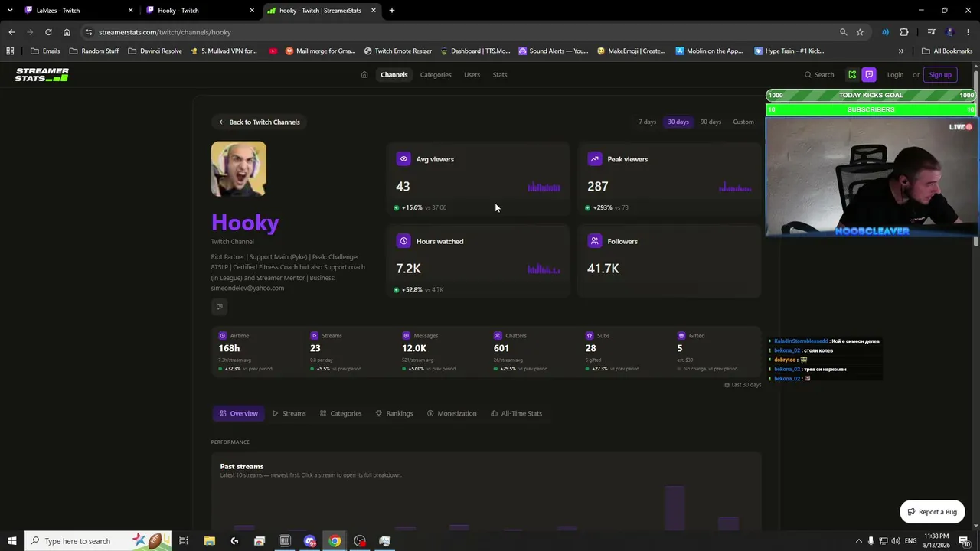Click the Report a Bug button
980x551 pixels.
coord(932,512)
